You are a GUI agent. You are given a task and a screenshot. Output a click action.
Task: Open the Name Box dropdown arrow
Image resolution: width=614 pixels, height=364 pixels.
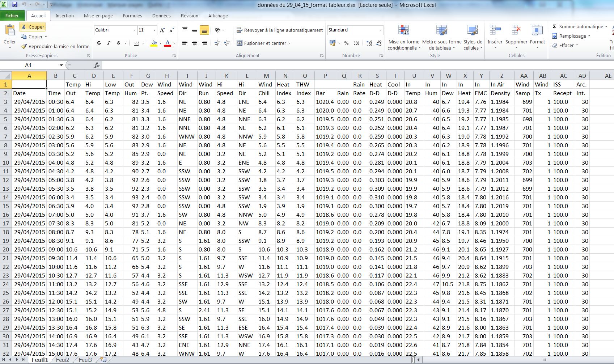tap(61, 65)
